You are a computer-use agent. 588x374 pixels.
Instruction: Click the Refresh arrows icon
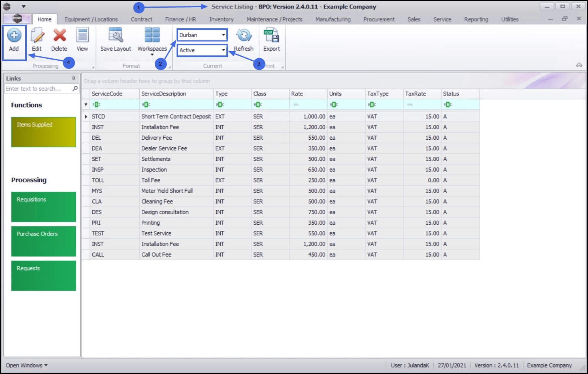click(x=244, y=36)
